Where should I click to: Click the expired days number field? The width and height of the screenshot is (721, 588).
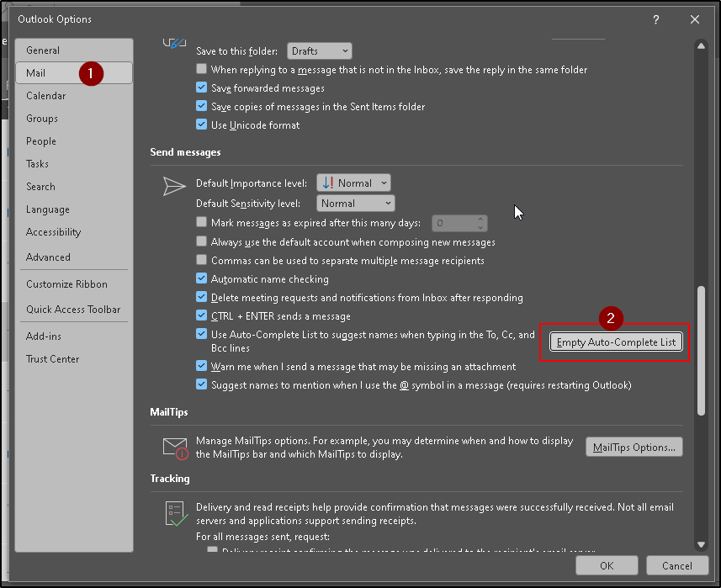pos(453,223)
